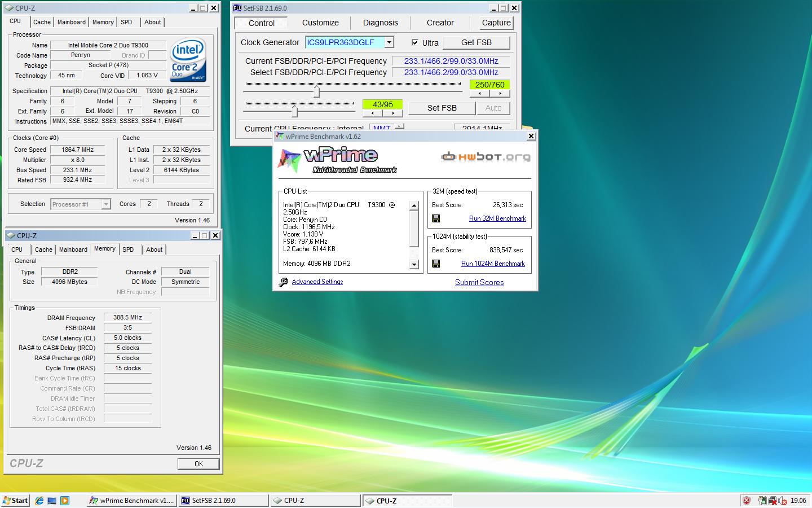Click the CPU List scrollbar down arrow
Screen dimensions: 812x508
click(x=414, y=264)
